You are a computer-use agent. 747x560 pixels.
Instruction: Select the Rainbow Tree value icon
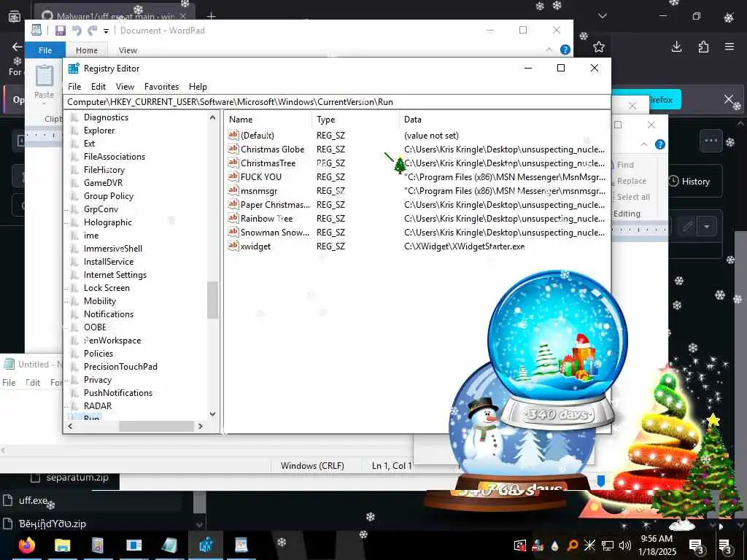(233, 218)
